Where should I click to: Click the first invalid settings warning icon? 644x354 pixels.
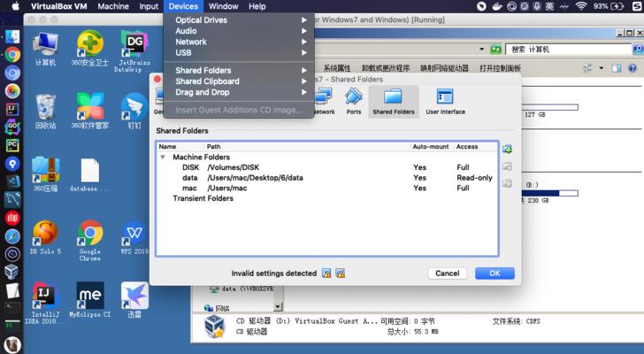click(x=326, y=273)
